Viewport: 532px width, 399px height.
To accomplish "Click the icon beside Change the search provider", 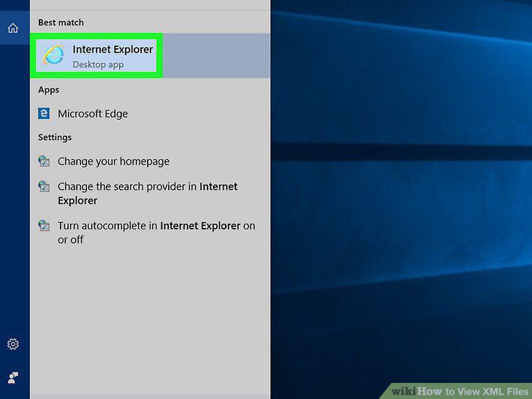I will 44,186.
